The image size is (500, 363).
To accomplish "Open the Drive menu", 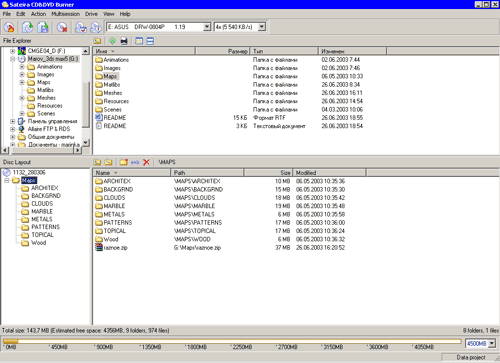I will tap(91, 14).
